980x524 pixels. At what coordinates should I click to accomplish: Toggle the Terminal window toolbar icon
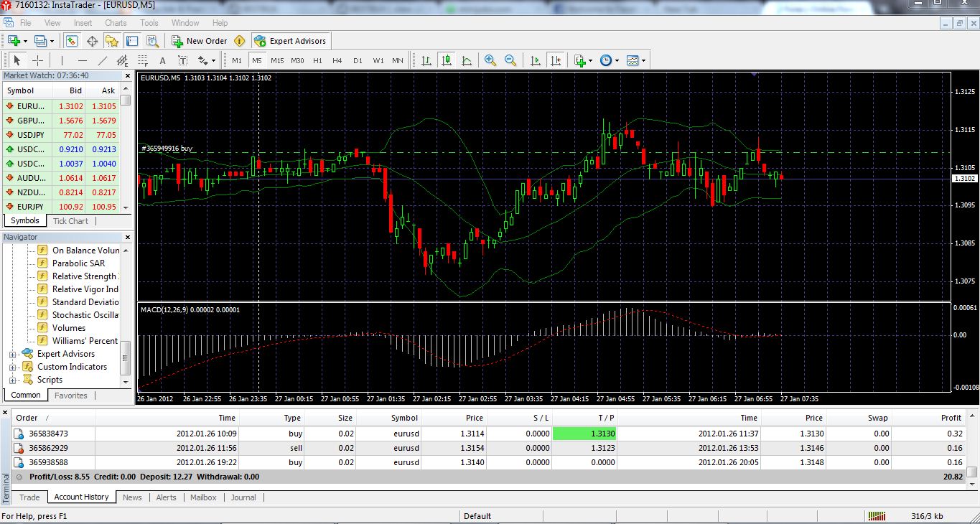[x=131, y=41]
